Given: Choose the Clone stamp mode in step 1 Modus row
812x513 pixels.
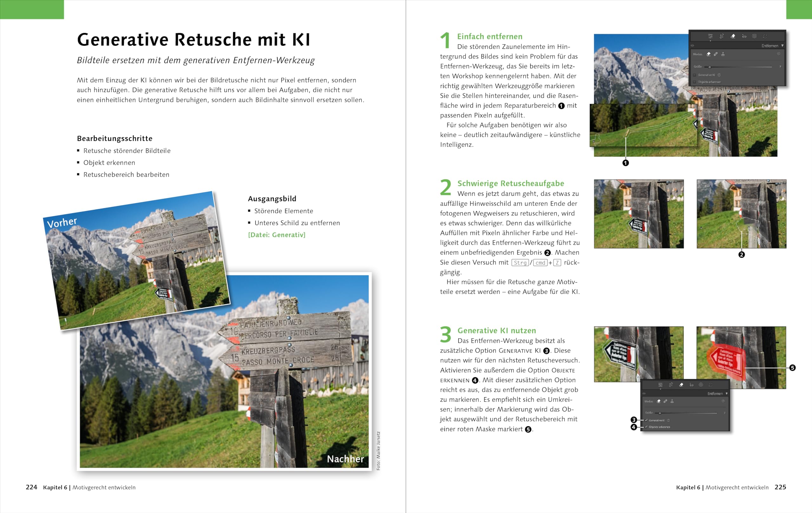Looking at the screenshot, I should pyautogui.click(x=723, y=54).
